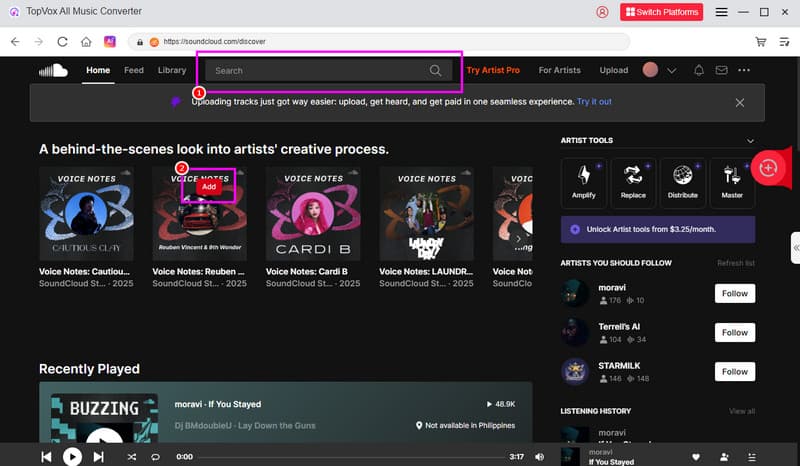Open the Voice Notes: LAUNDRY DAY cover
The height and width of the screenshot is (466, 800).
coord(426,214)
